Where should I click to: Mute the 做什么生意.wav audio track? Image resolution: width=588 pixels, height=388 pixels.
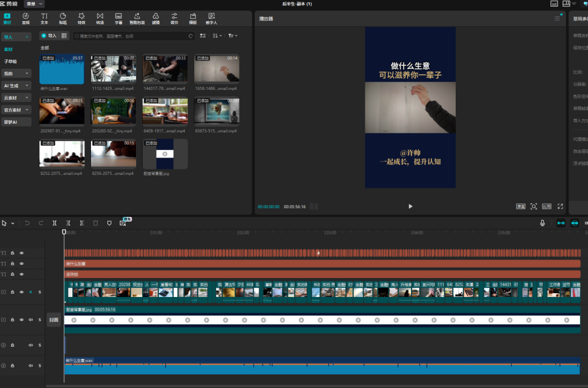tap(30, 366)
